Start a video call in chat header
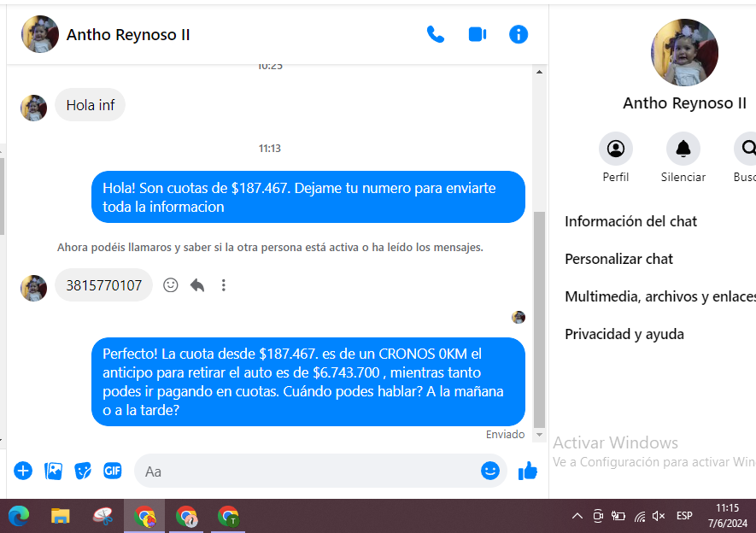756x533 pixels. coord(477,34)
